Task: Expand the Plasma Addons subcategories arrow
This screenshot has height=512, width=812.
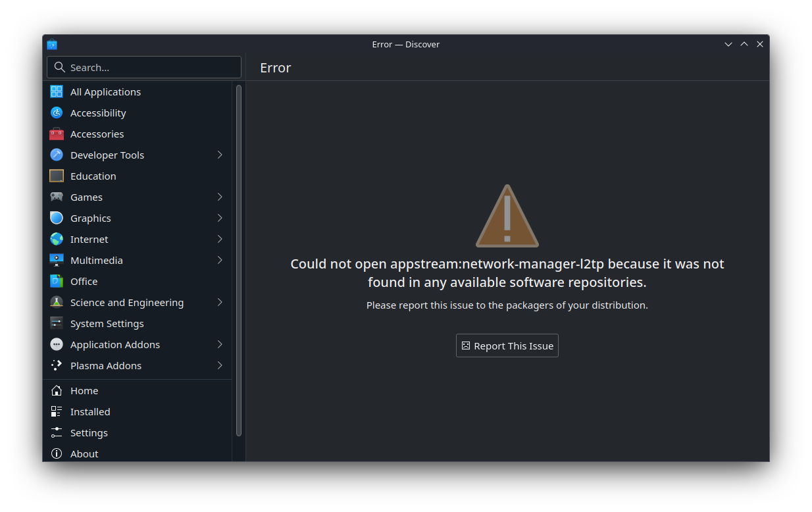Action: [220, 365]
